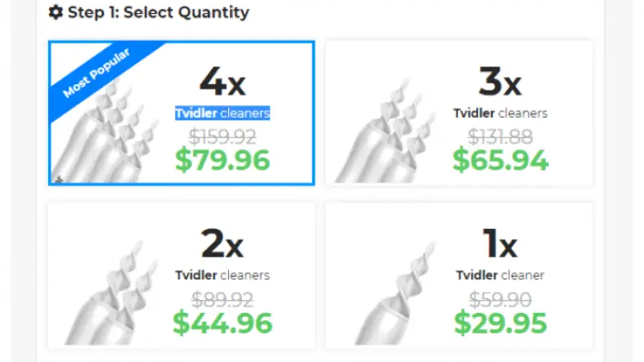Click the $65.94 green price
644x362 pixels.
click(500, 159)
